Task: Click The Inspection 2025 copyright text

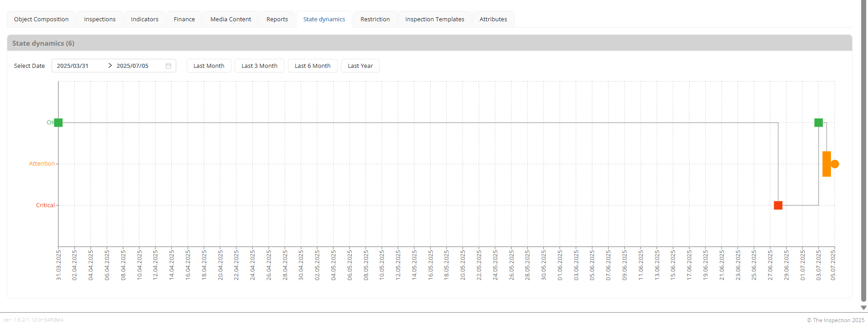Action: point(835,320)
